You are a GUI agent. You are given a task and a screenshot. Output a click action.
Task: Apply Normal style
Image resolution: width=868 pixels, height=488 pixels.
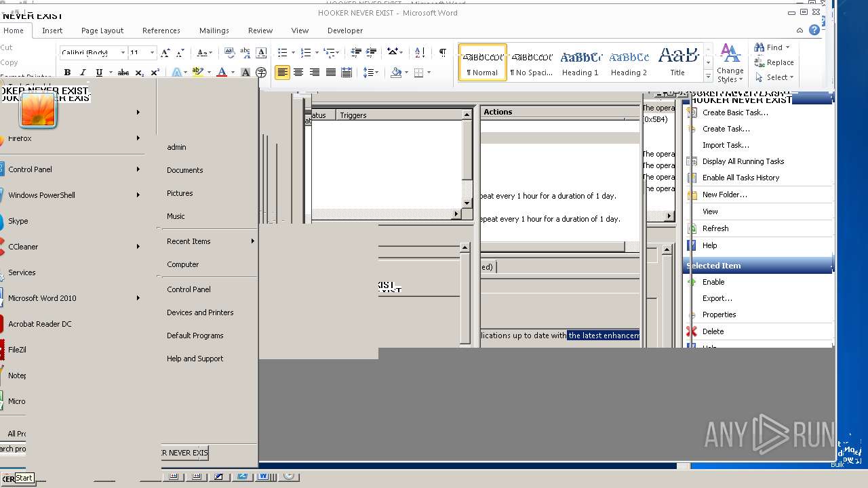[483, 62]
